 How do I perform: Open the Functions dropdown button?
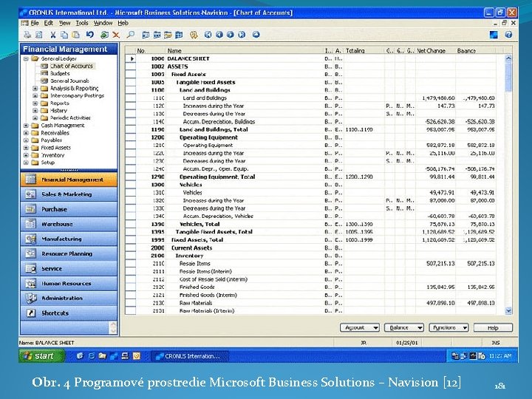click(449, 328)
